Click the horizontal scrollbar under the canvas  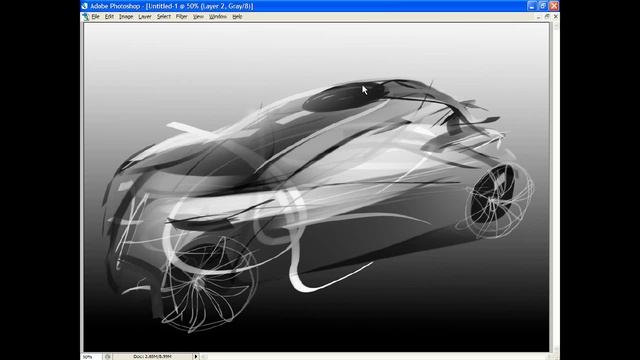click(376, 357)
